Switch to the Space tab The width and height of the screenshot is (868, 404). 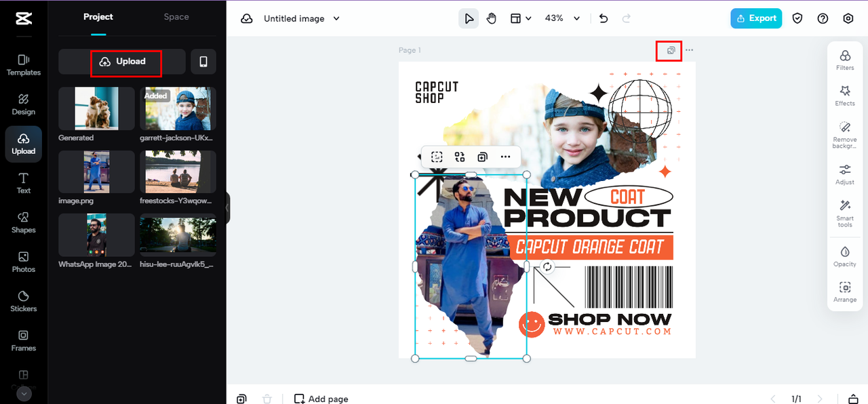click(176, 17)
